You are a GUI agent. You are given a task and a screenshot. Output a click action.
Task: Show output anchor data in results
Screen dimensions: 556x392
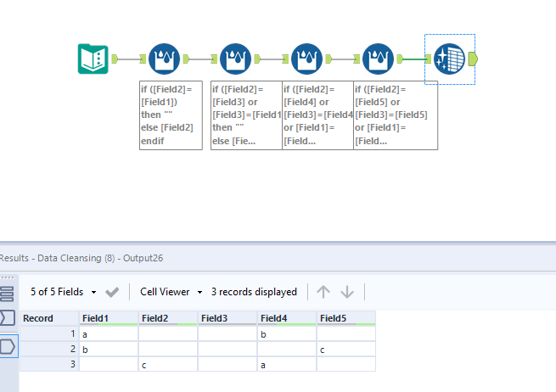8,346
